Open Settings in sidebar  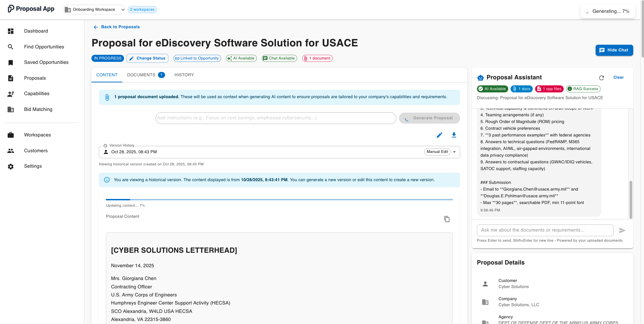click(33, 166)
